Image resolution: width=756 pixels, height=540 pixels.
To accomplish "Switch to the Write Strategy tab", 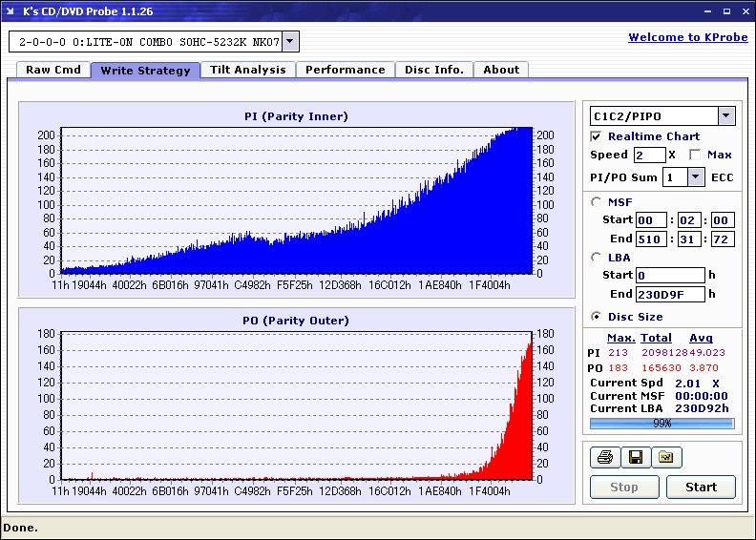I will [146, 71].
